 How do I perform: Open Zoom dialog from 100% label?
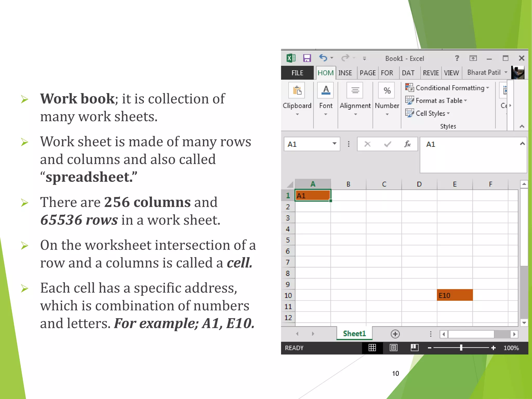[511, 348]
